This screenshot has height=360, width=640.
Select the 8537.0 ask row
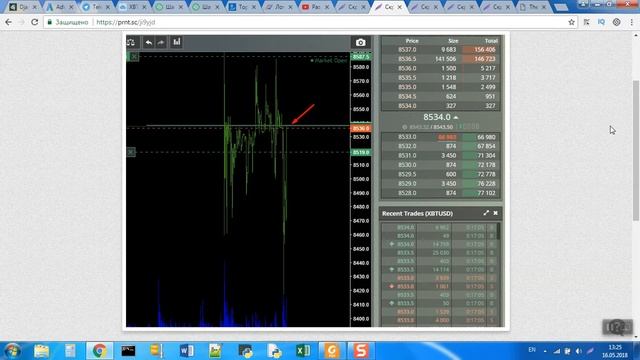(x=440, y=49)
